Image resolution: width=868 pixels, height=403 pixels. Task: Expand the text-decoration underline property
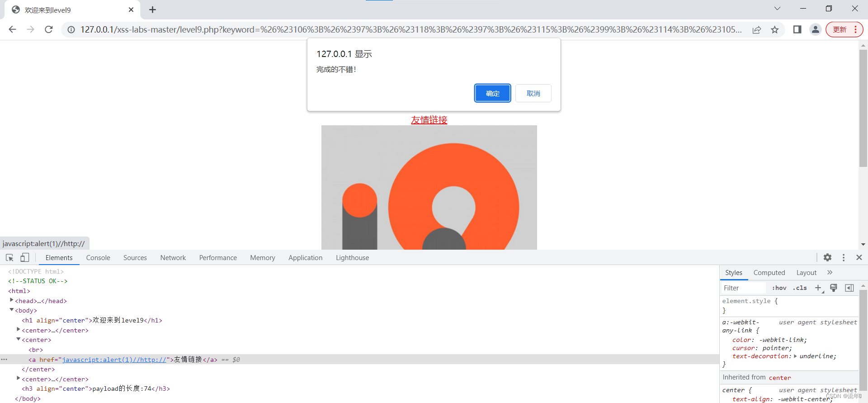click(x=795, y=356)
